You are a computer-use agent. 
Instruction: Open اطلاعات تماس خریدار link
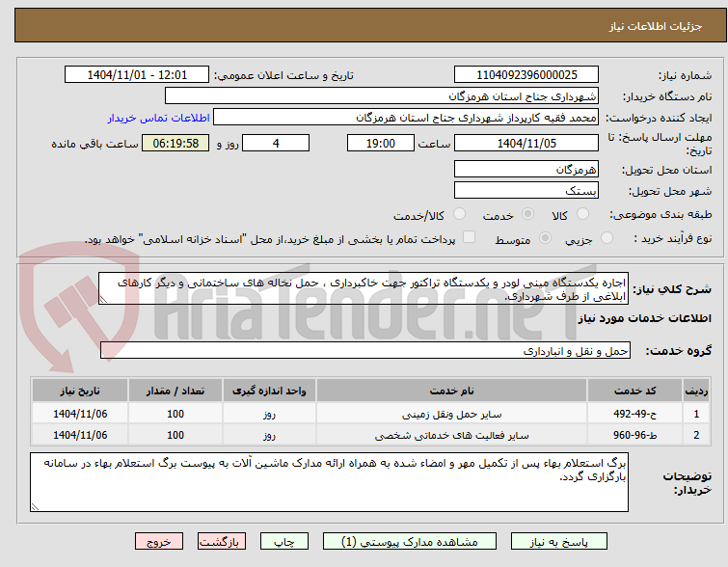(159, 118)
